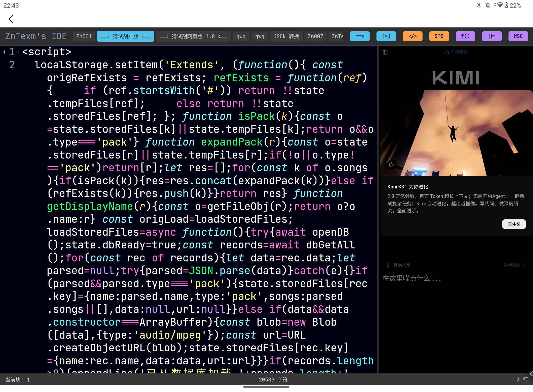Image resolution: width=533 pixels, height=392 pixels.
Task: Toggle the sidebar panel icon in Kimi pane
Action: coord(385,52)
